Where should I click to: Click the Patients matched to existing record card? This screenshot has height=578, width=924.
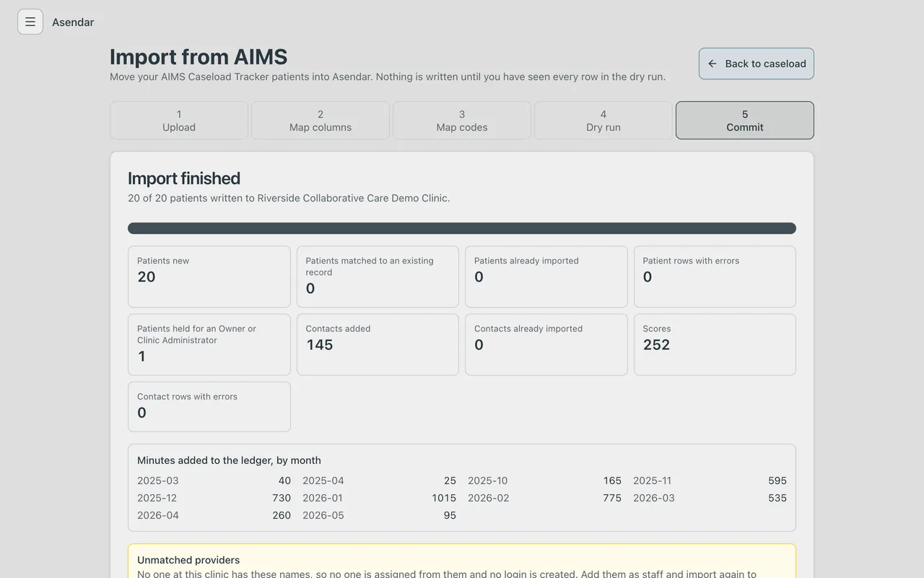coord(378,277)
